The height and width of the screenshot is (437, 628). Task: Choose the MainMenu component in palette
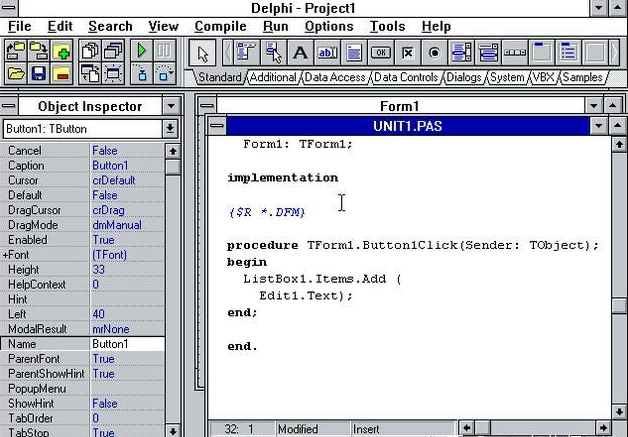point(246,53)
